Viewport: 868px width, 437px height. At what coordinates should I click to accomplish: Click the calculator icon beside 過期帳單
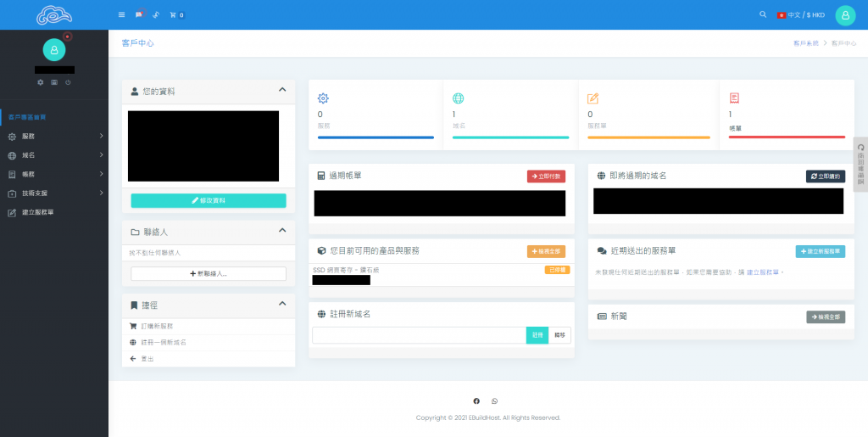pos(321,176)
